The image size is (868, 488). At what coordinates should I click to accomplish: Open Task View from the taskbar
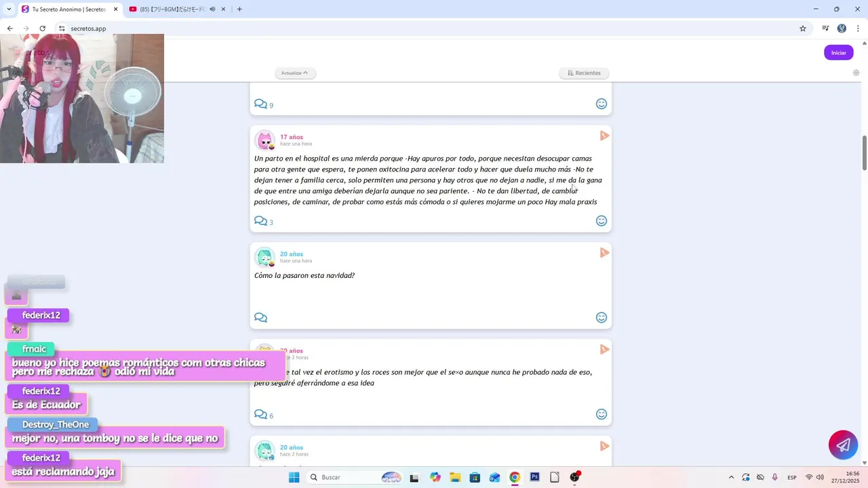(x=414, y=477)
